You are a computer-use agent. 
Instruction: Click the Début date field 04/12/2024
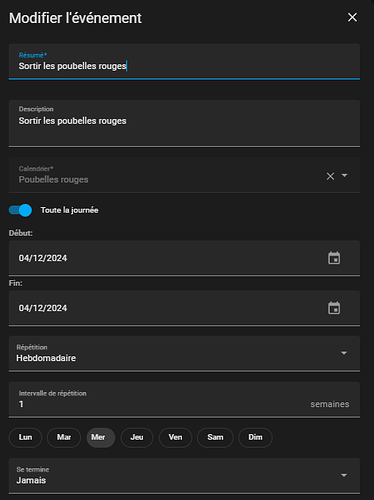tap(184, 258)
